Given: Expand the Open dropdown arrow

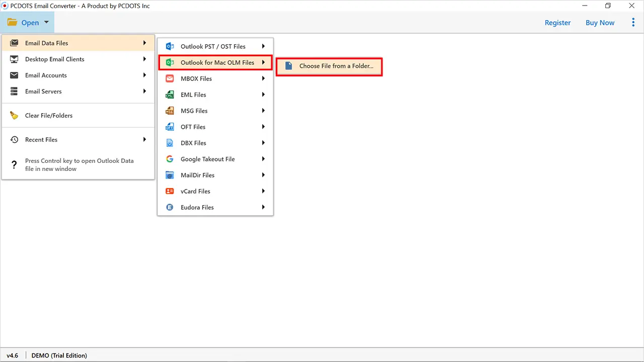Looking at the screenshot, I should click(x=46, y=22).
